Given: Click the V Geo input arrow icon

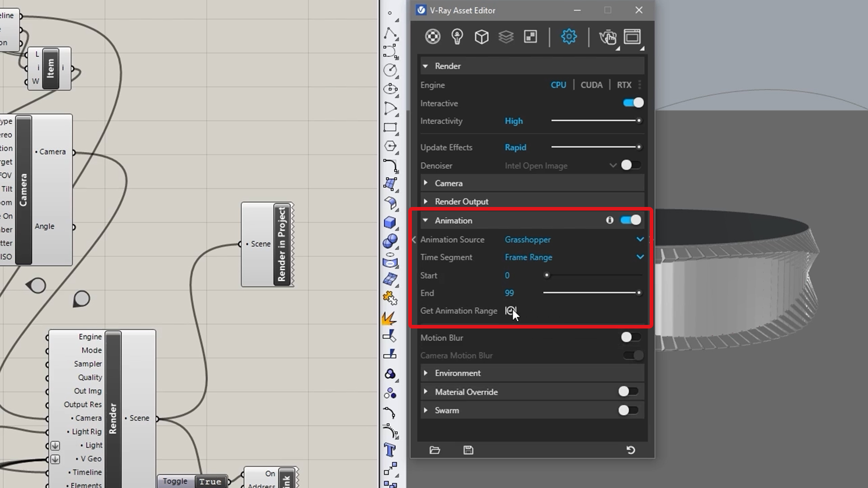Looking at the screenshot, I should point(55,459).
